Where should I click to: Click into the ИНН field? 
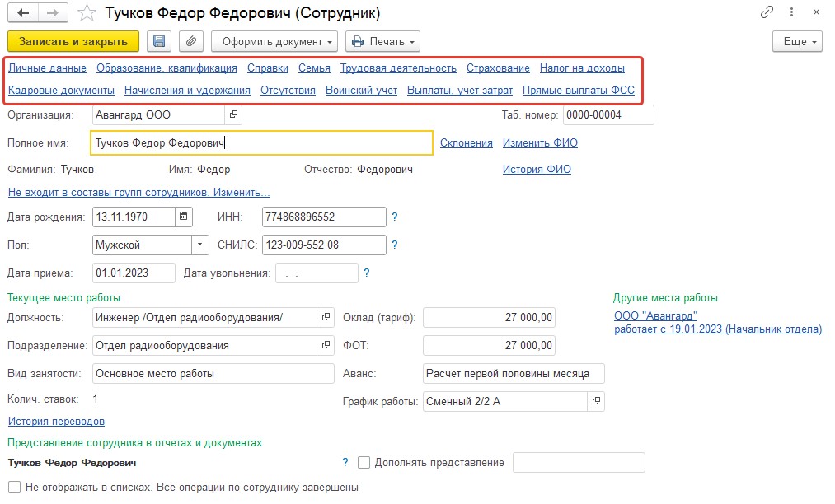click(324, 217)
